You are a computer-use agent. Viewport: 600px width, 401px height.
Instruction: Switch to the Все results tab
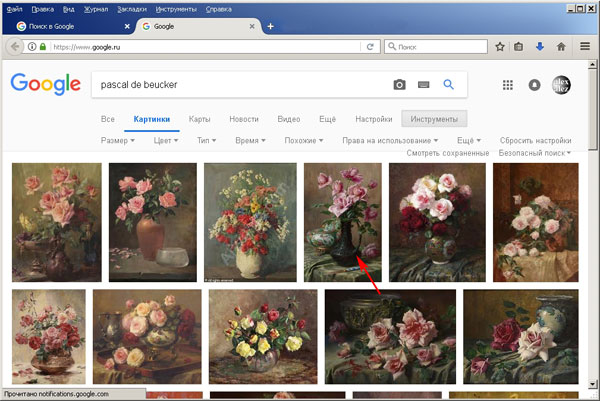pyautogui.click(x=108, y=119)
